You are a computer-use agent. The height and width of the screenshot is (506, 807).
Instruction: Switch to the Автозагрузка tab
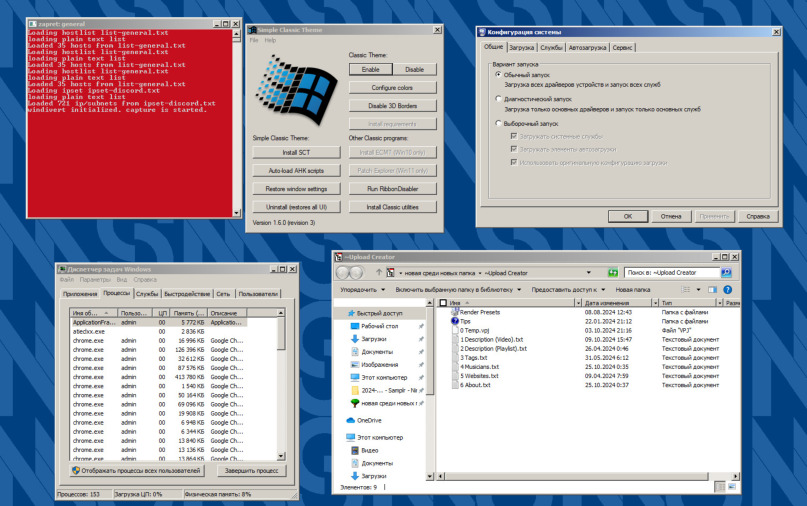point(586,47)
